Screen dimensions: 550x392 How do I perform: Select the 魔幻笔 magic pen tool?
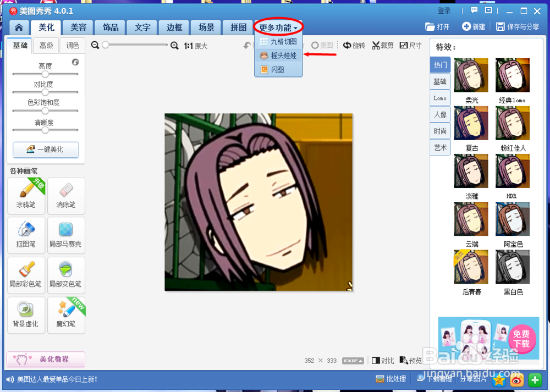pyautogui.click(x=66, y=315)
